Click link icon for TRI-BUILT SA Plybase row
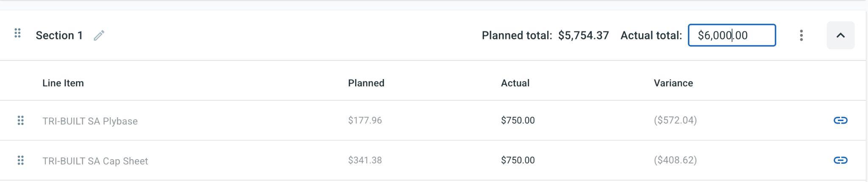Viewport: 868px width, 182px height. pos(840,121)
